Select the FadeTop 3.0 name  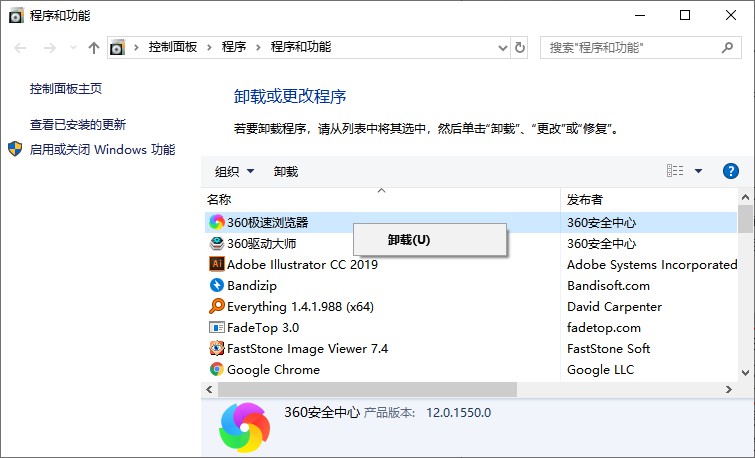[x=263, y=327]
